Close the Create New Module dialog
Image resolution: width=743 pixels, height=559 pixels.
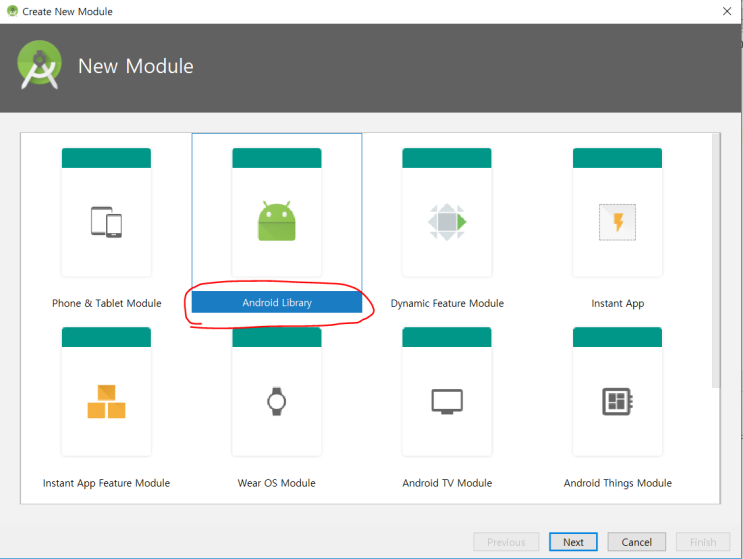click(x=727, y=11)
